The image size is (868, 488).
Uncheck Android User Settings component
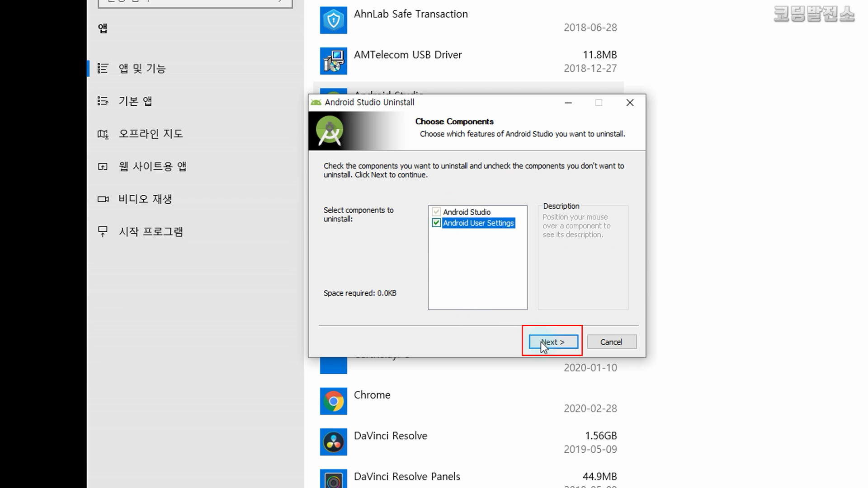[436, 223]
